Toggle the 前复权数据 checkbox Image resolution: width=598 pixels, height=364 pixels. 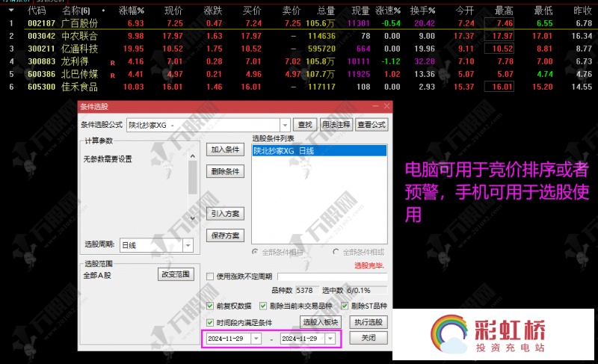click(210, 306)
